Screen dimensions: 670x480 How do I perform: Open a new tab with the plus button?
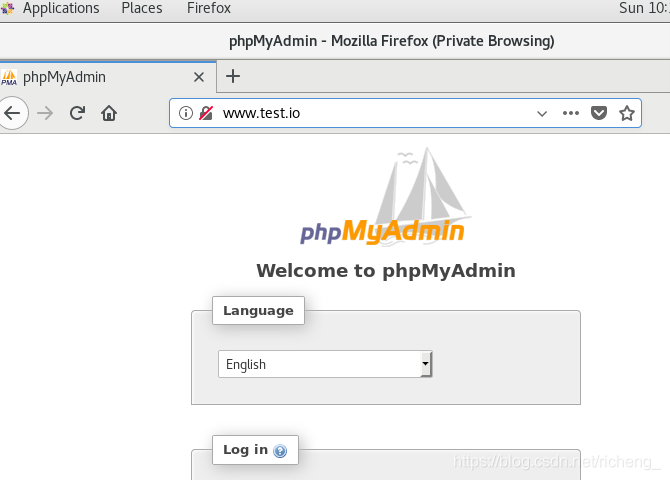(x=233, y=77)
